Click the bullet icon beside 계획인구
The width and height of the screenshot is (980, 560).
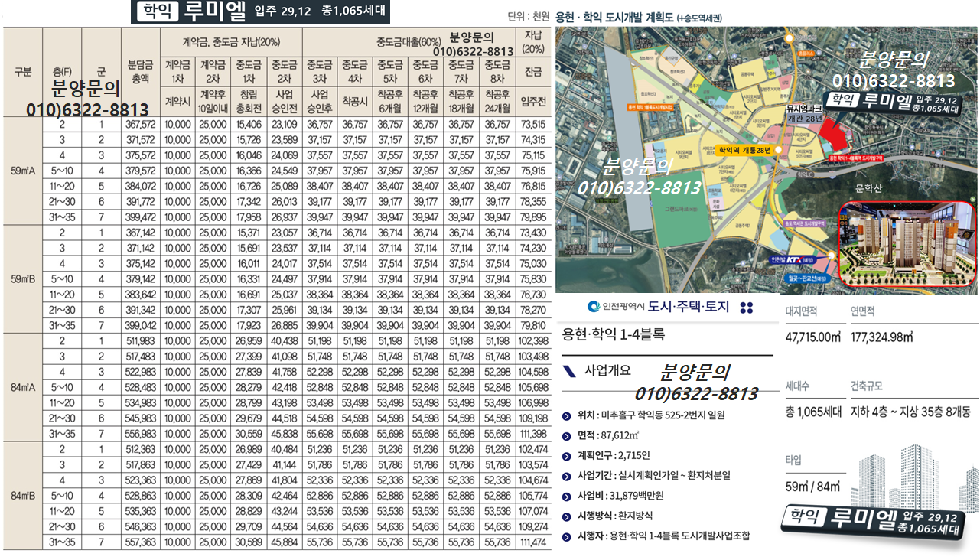(566, 456)
